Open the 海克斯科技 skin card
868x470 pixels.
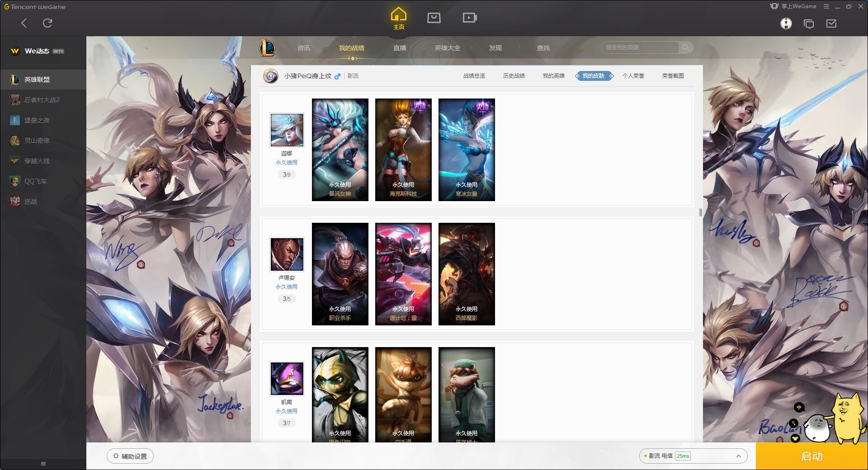[403, 150]
